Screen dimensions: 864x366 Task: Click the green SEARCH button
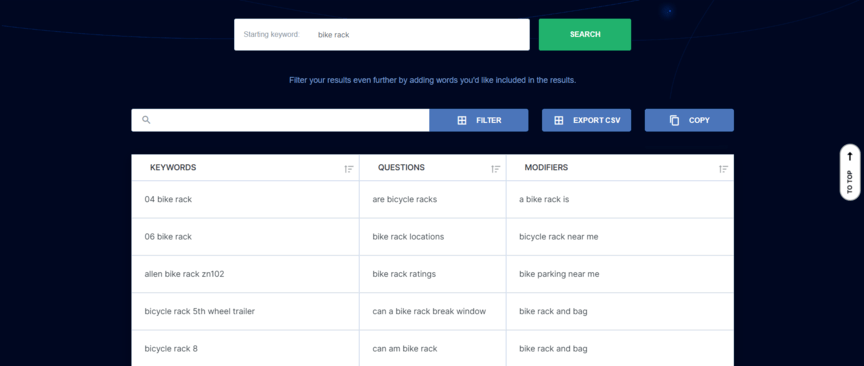coord(585,35)
